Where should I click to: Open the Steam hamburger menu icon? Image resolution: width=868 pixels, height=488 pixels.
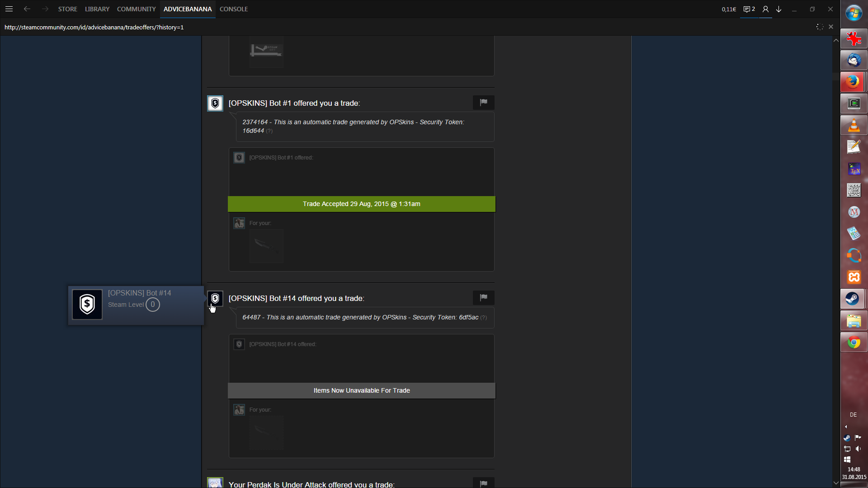9,9
